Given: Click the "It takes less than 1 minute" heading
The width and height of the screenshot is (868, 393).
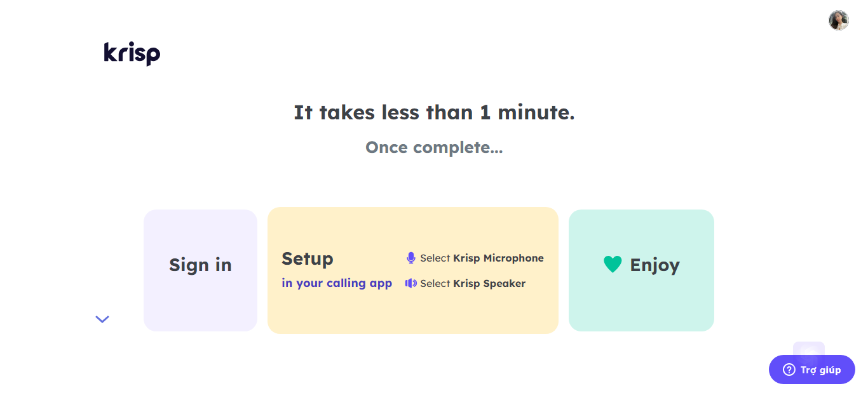Looking at the screenshot, I should click(x=434, y=112).
